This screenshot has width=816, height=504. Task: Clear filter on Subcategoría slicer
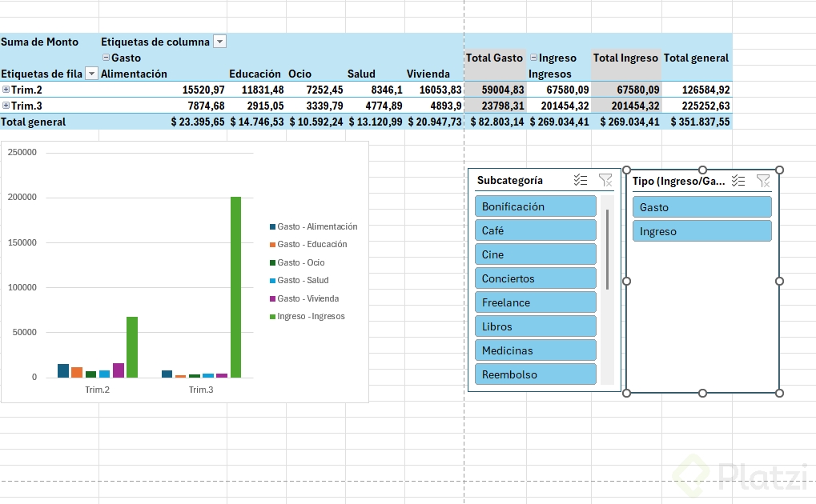pyautogui.click(x=605, y=180)
